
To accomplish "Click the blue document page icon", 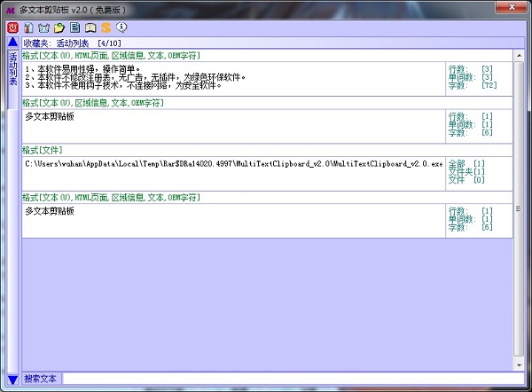I will point(75,27).
